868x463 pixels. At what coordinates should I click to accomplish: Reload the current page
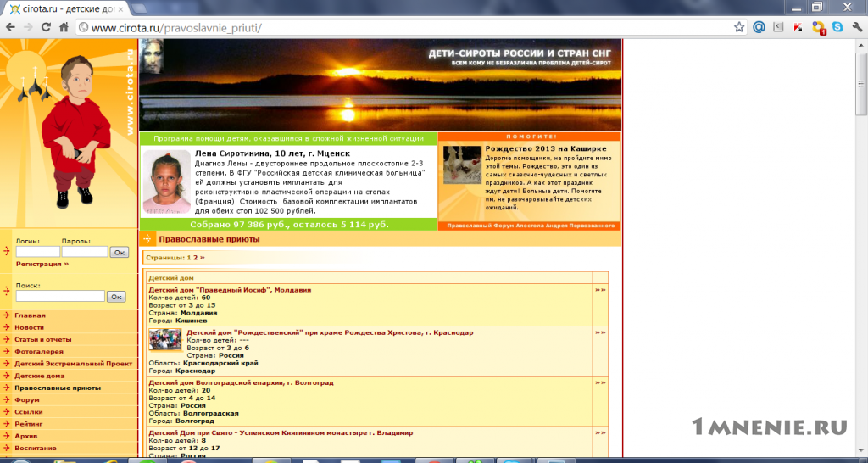point(46,27)
